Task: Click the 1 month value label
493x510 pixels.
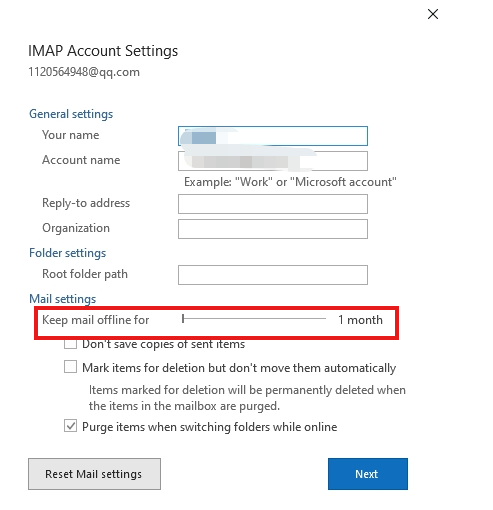Action: (x=360, y=320)
